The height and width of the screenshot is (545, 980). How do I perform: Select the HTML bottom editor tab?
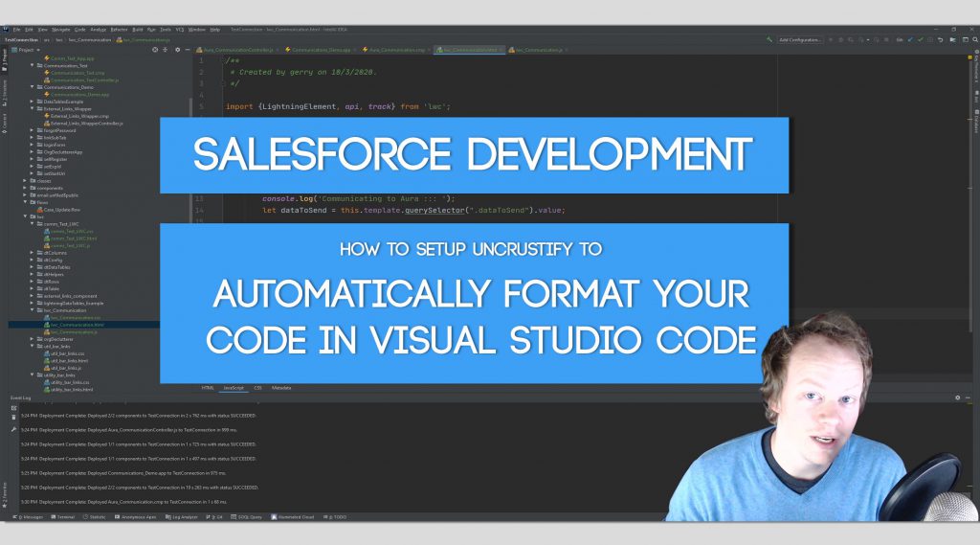click(208, 388)
